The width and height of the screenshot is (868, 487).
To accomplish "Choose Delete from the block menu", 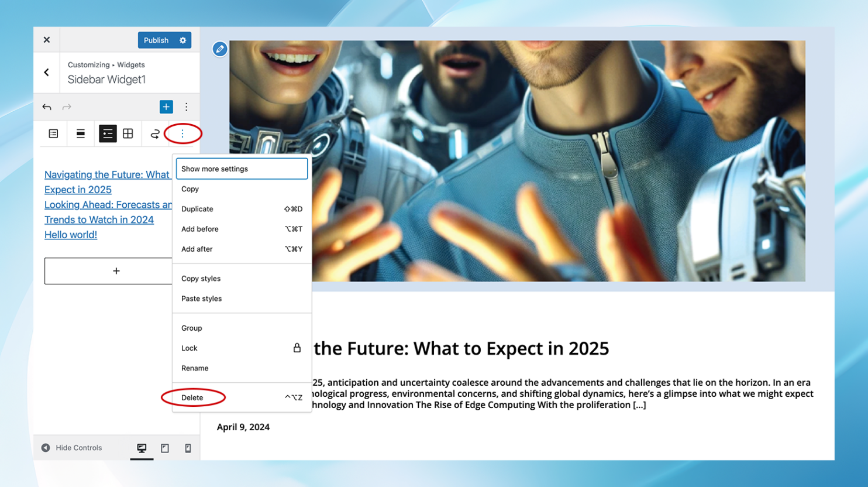I will point(194,397).
